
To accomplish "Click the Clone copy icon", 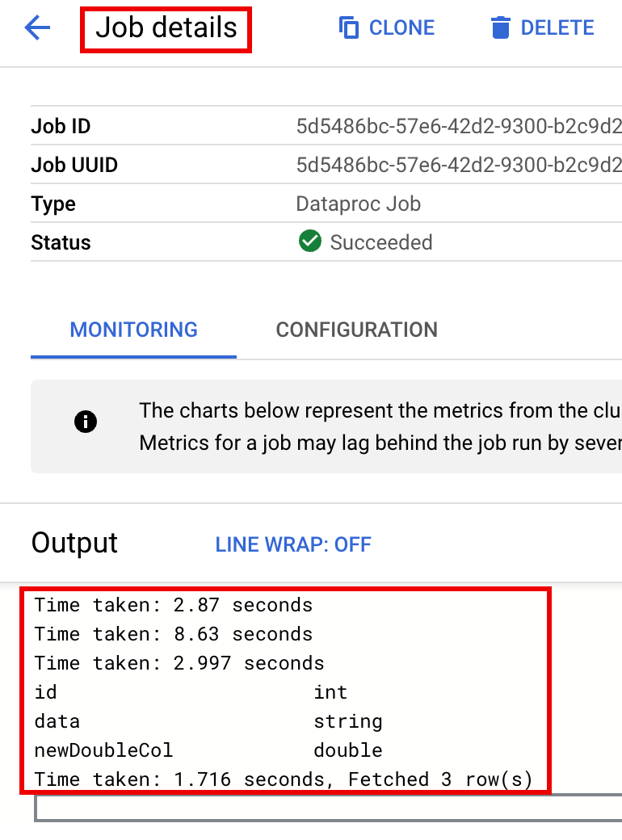I will tap(349, 28).
